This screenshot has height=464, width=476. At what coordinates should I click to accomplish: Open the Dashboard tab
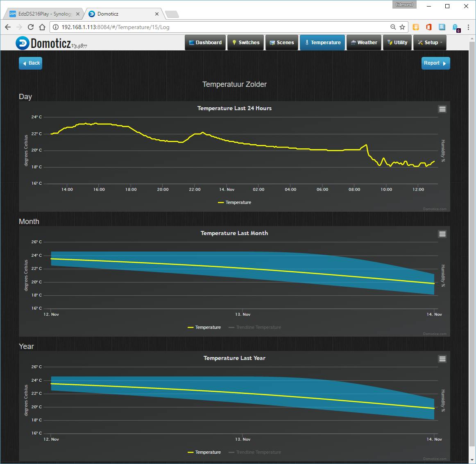tap(205, 43)
